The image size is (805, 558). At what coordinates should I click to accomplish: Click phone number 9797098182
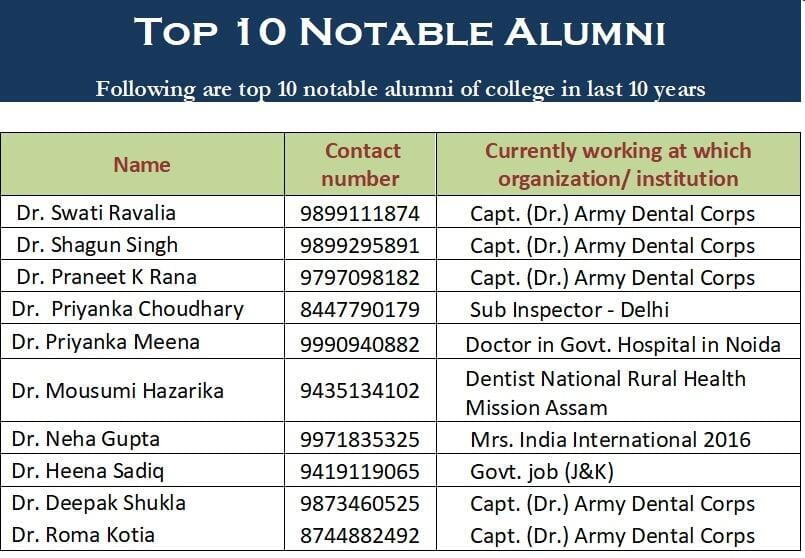click(360, 278)
